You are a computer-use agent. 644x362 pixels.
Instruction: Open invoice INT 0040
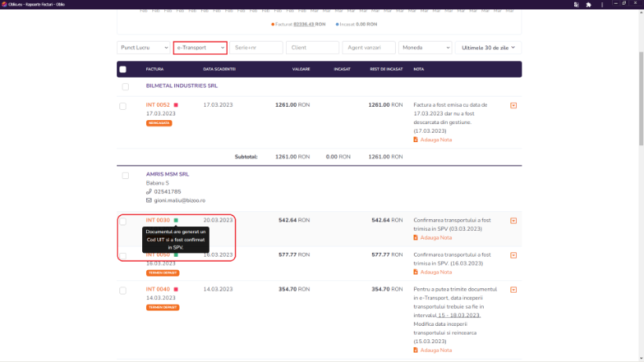(x=158, y=289)
